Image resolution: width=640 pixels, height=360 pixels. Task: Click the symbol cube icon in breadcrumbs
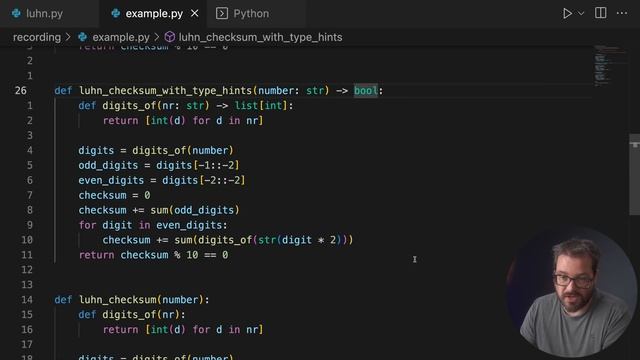[170, 37]
